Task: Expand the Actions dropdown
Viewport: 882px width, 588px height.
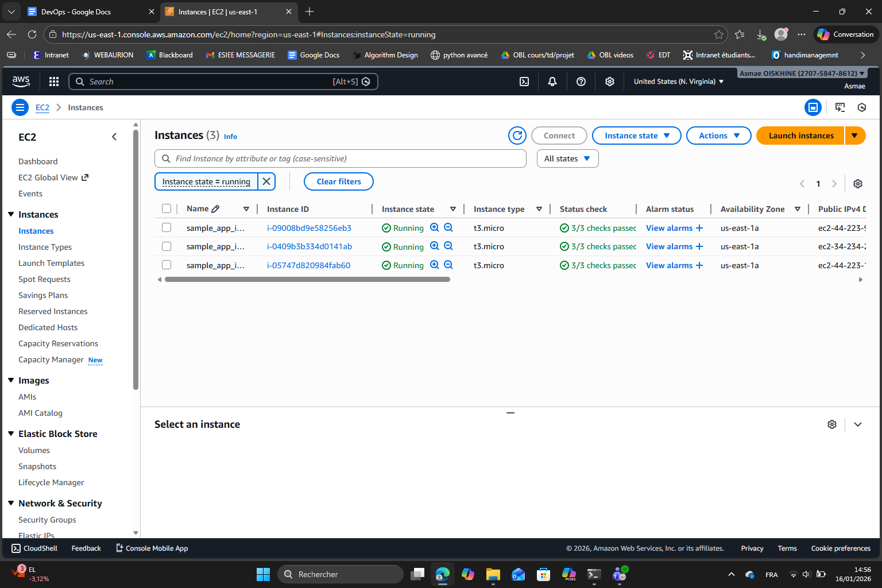Action: (x=718, y=136)
